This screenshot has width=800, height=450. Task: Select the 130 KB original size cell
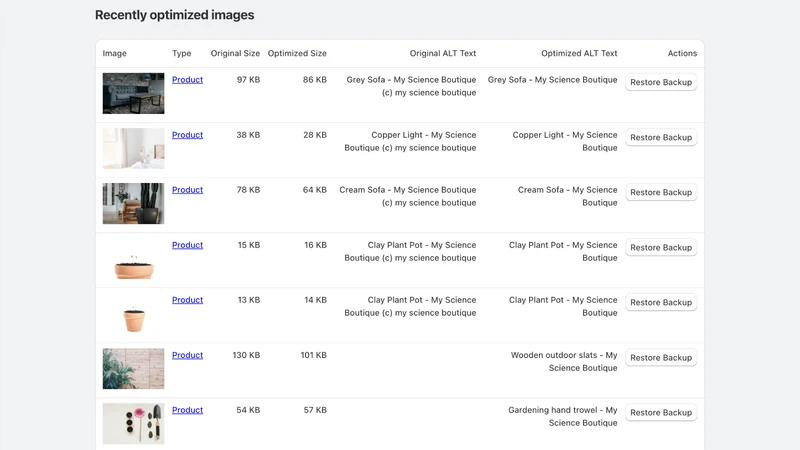point(246,355)
